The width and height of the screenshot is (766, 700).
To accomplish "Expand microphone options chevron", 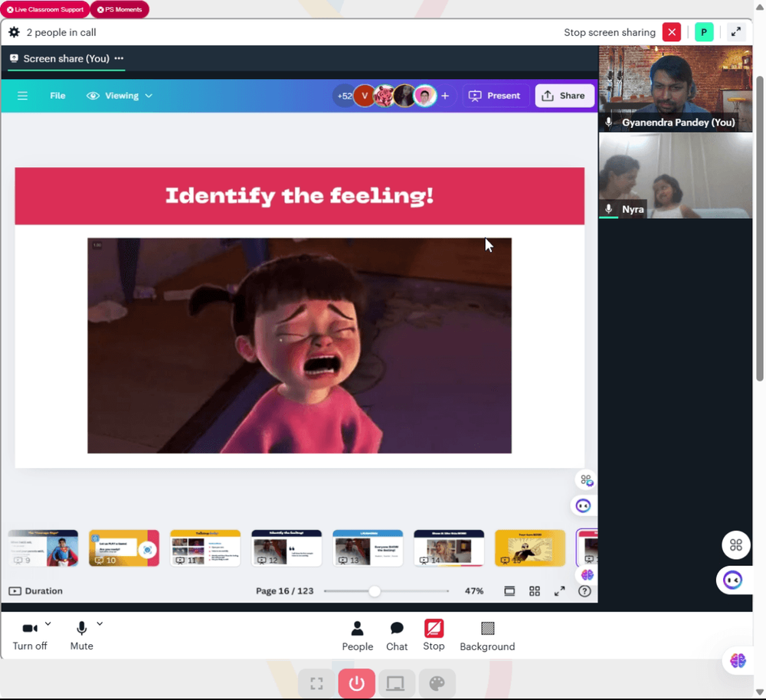I will [100, 623].
